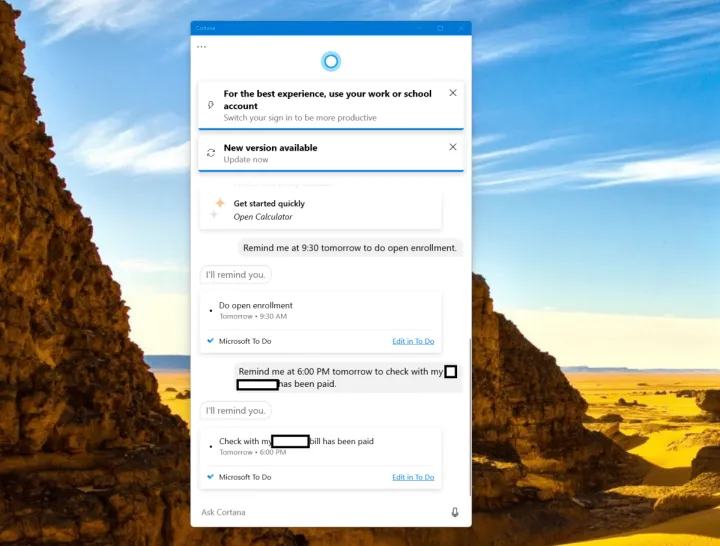Click the refresh icon beside New version available

211,153
